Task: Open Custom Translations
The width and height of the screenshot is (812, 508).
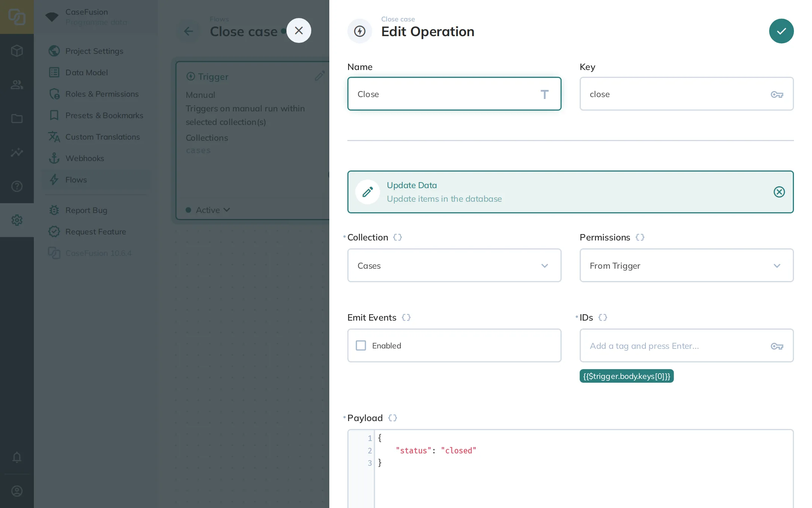Action: point(96,137)
